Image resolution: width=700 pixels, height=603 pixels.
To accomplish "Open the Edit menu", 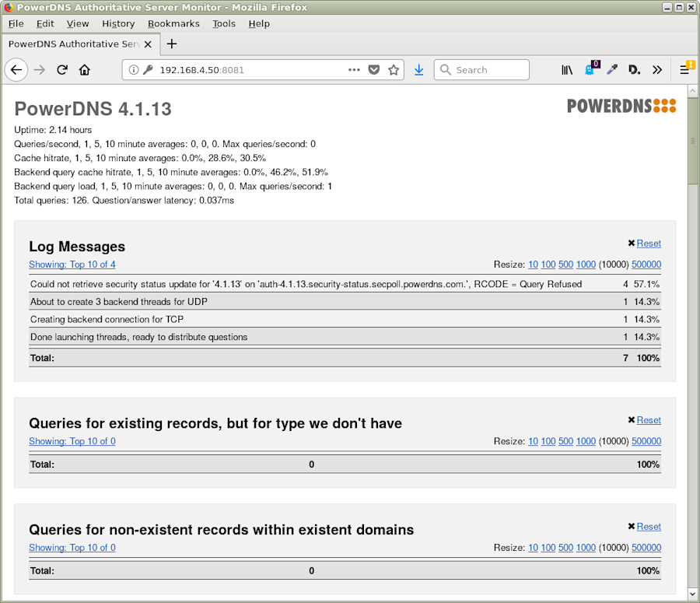I will 45,23.
